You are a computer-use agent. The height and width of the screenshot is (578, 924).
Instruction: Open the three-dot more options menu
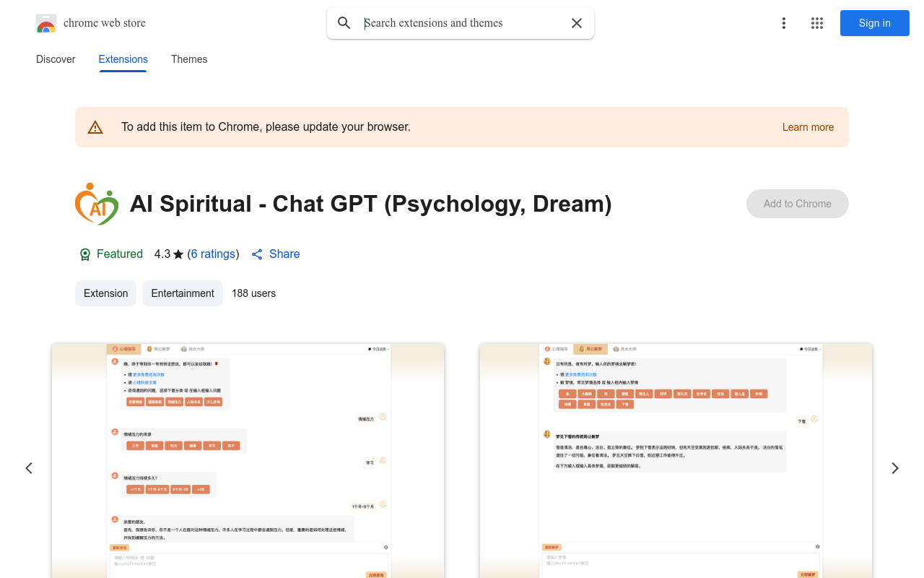coord(784,23)
